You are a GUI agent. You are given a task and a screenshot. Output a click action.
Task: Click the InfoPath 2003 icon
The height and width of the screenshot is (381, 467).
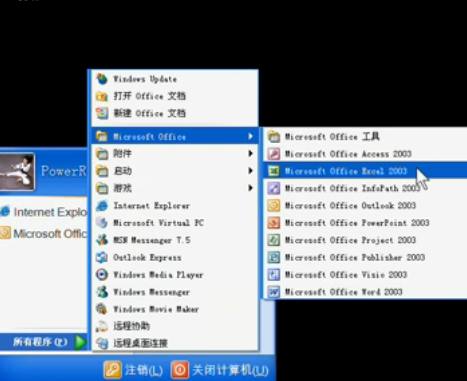pos(274,188)
